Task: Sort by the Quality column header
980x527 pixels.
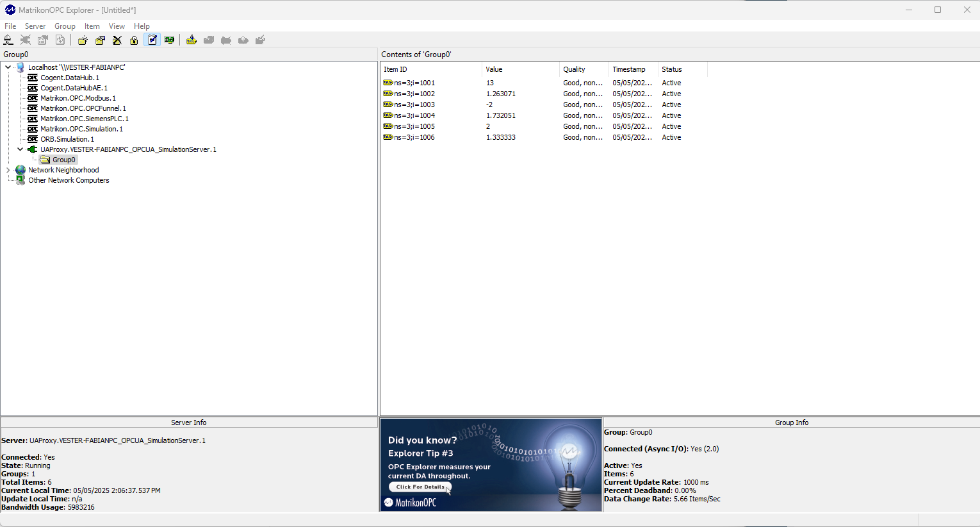Action: point(584,69)
